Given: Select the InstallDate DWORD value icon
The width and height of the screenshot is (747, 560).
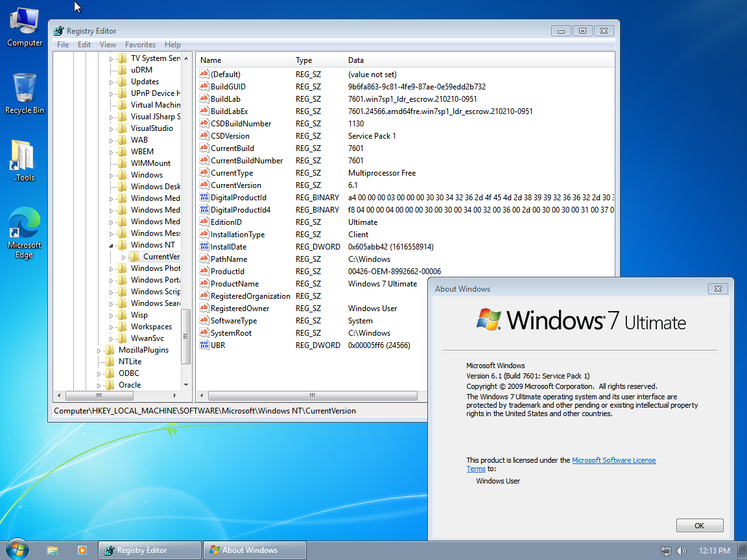Looking at the screenshot, I should click(x=204, y=247).
